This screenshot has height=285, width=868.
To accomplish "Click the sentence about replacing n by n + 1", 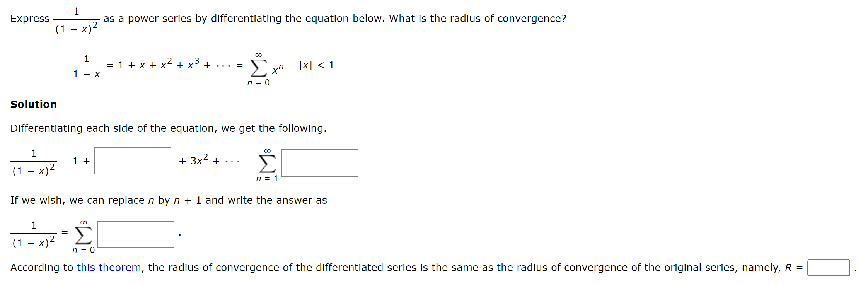I will [x=168, y=200].
